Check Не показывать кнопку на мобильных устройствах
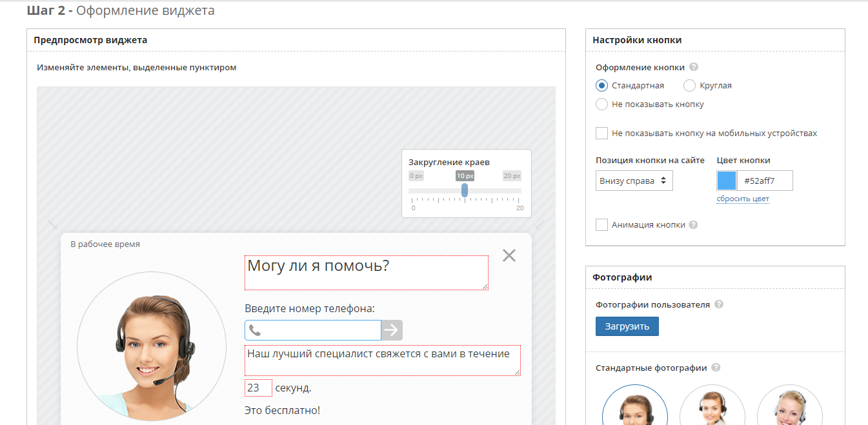The width and height of the screenshot is (868, 425). click(601, 133)
